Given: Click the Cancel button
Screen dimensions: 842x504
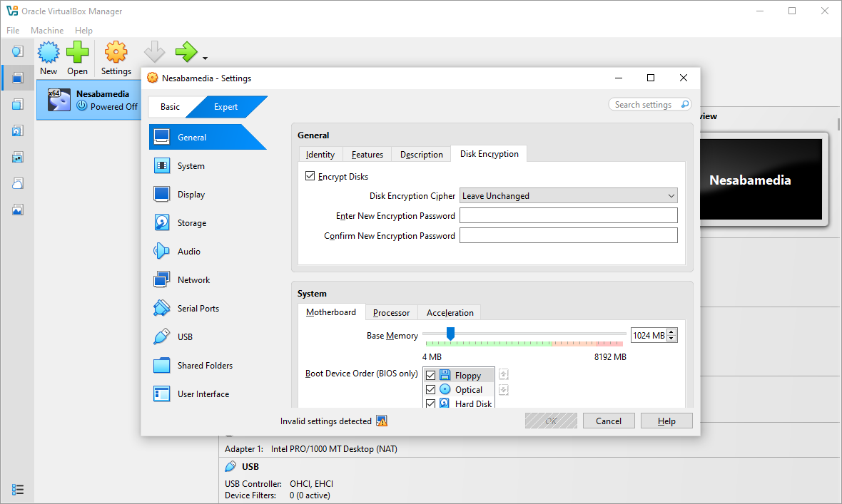Looking at the screenshot, I should [608, 421].
